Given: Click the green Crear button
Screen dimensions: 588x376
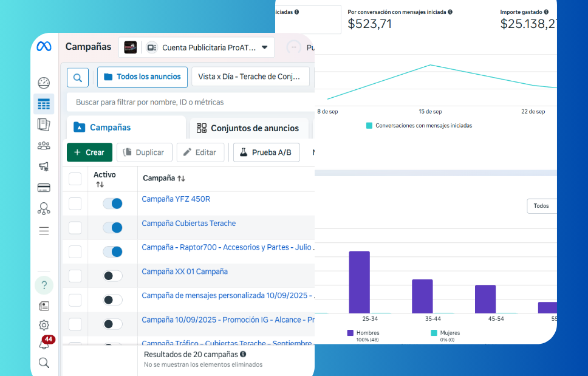Looking at the screenshot, I should [x=89, y=152].
